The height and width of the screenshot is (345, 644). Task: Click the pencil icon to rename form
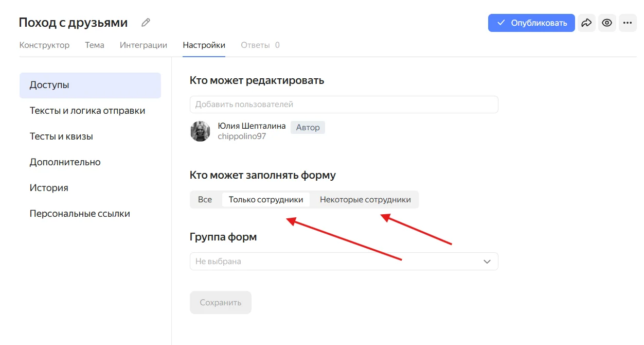[146, 23]
